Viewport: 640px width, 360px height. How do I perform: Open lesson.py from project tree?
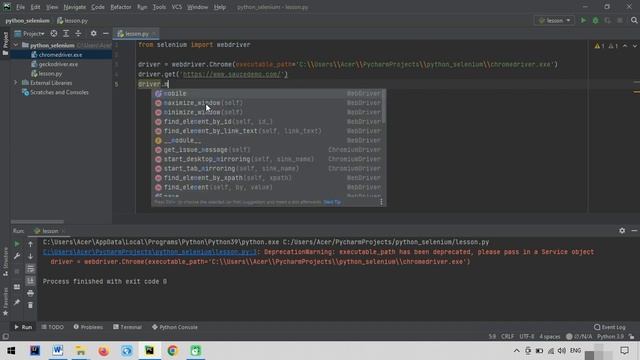tap(50, 74)
